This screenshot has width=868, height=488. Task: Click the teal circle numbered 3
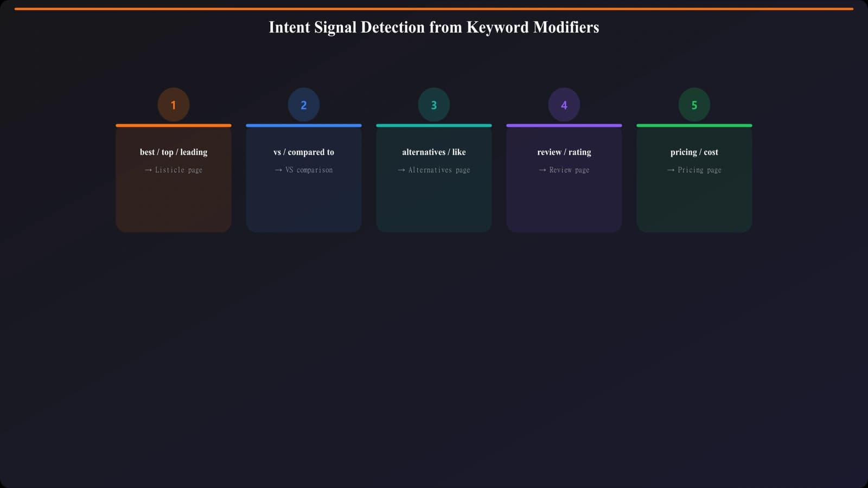click(433, 104)
